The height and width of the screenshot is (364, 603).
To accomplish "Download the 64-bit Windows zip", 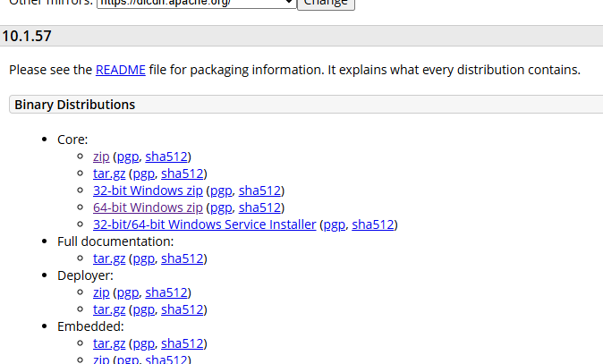I will 148,207.
